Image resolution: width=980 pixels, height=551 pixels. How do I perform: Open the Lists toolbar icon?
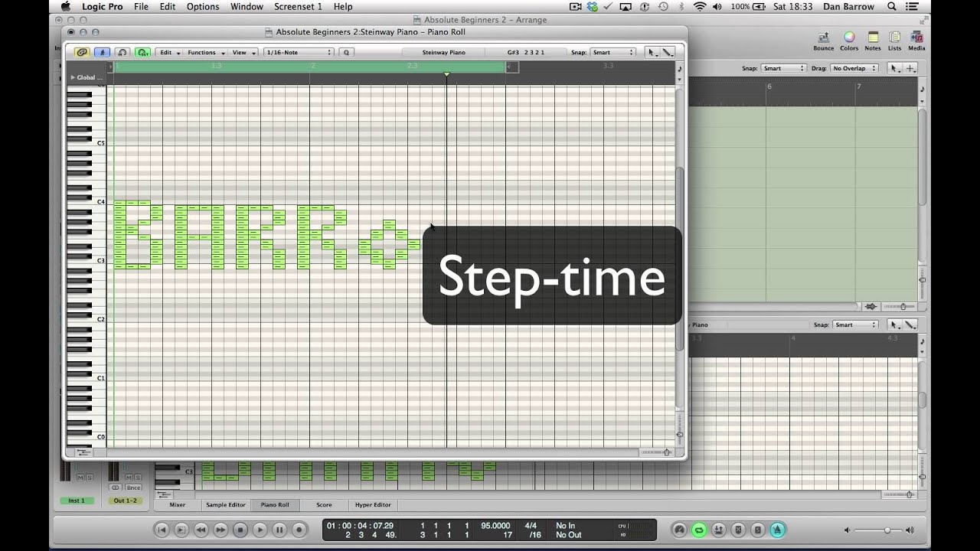click(x=894, y=41)
